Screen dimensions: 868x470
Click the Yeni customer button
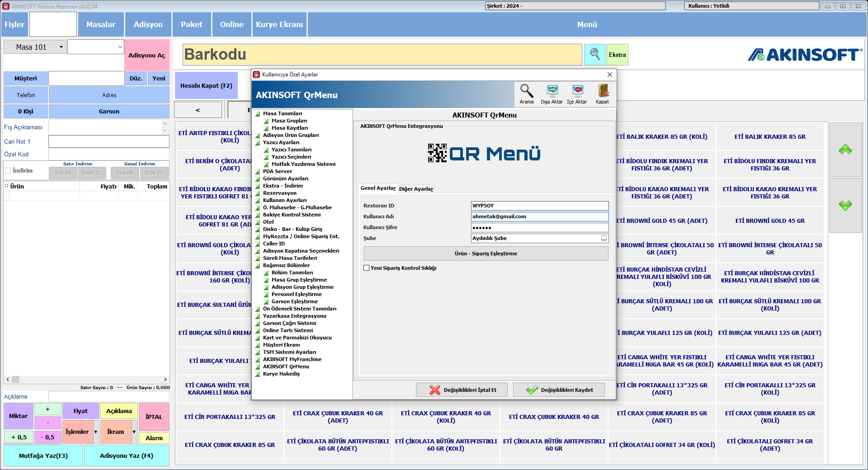pos(159,78)
